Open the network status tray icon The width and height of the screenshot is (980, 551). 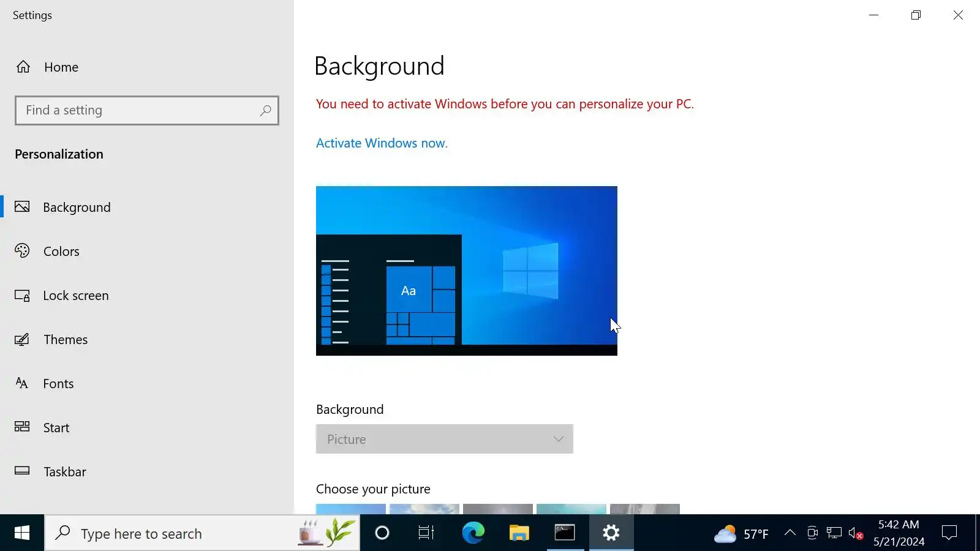[x=834, y=533]
